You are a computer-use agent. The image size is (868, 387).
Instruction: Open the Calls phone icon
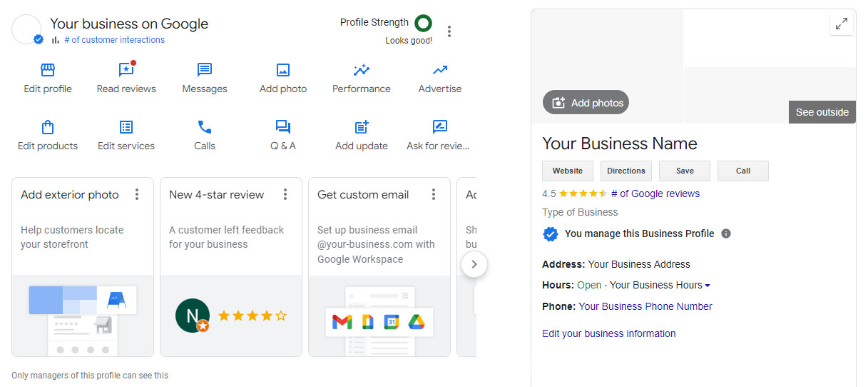click(205, 127)
